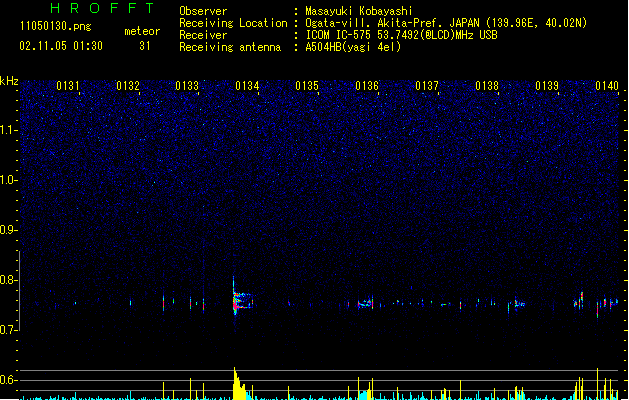Click the 0136 time marker
Screen dimensions: 629x400
click(x=367, y=86)
